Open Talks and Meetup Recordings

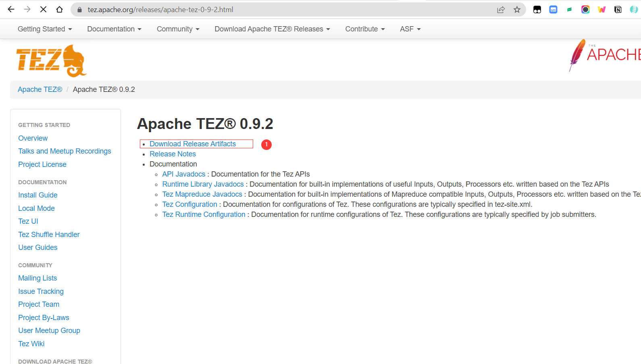pyautogui.click(x=65, y=151)
